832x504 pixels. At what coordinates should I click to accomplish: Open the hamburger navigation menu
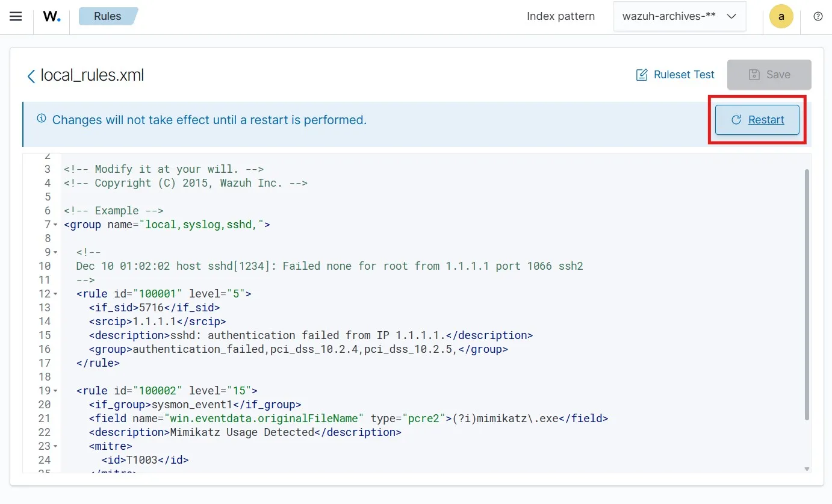[x=16, y=16]
